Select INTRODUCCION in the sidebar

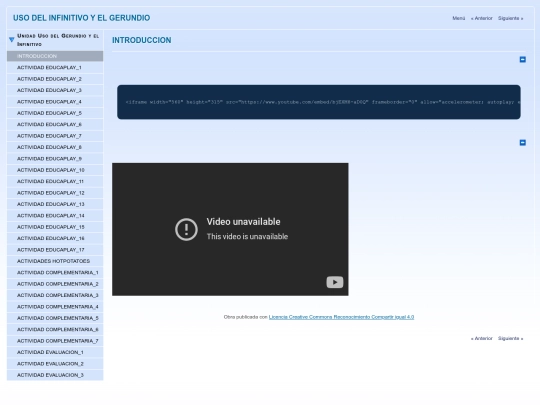[55, 56]
